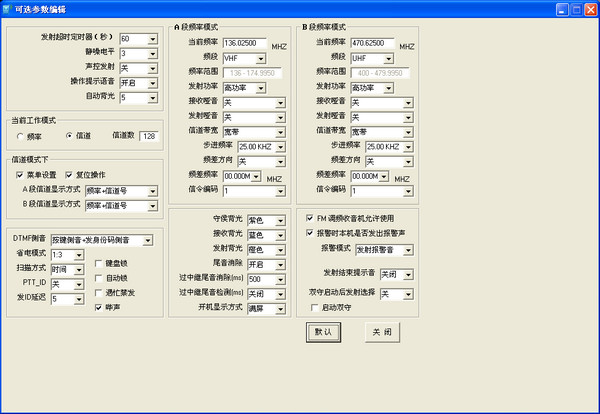Toggle the 菜单设置 checkbox
The image size is (600, 414).
[21, 174]
